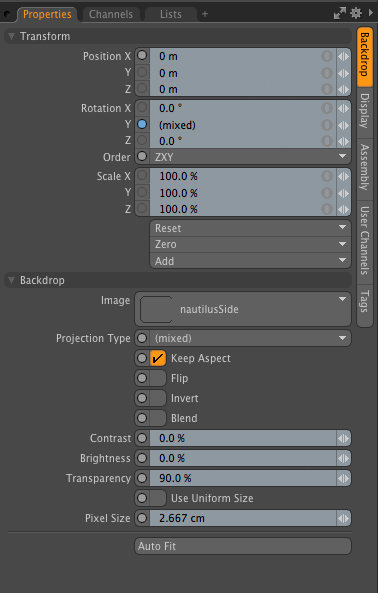Open the rotation Order ZXY dropdown
378x593 pixels.
point(250,157)
